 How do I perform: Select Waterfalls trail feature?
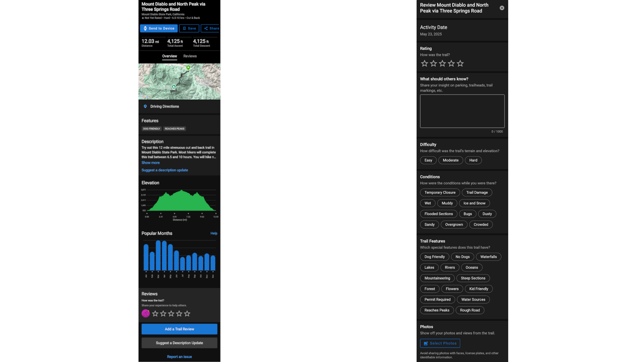[488, 257]
